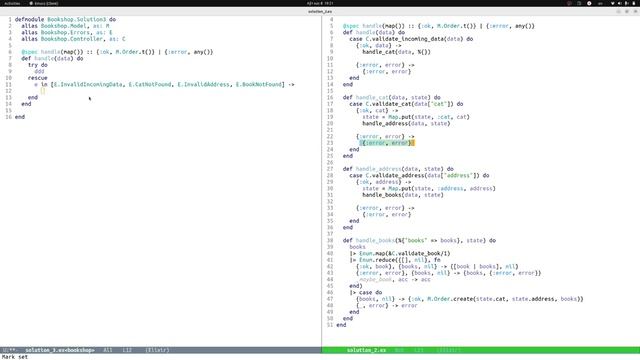Click 'E.InvalidIncomingData' in the rescue clause
This screenshot has width=640, height=360.
point(88,84)
